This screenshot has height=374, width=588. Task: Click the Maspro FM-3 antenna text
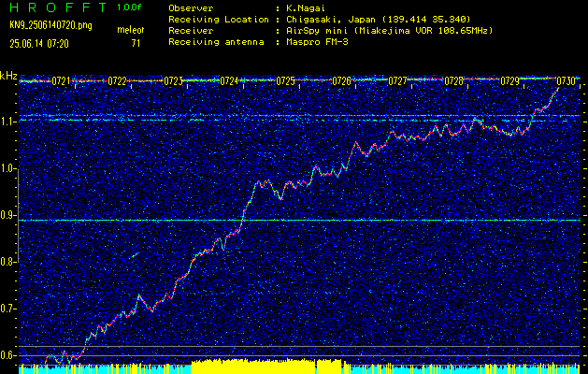tap(317, 42)
